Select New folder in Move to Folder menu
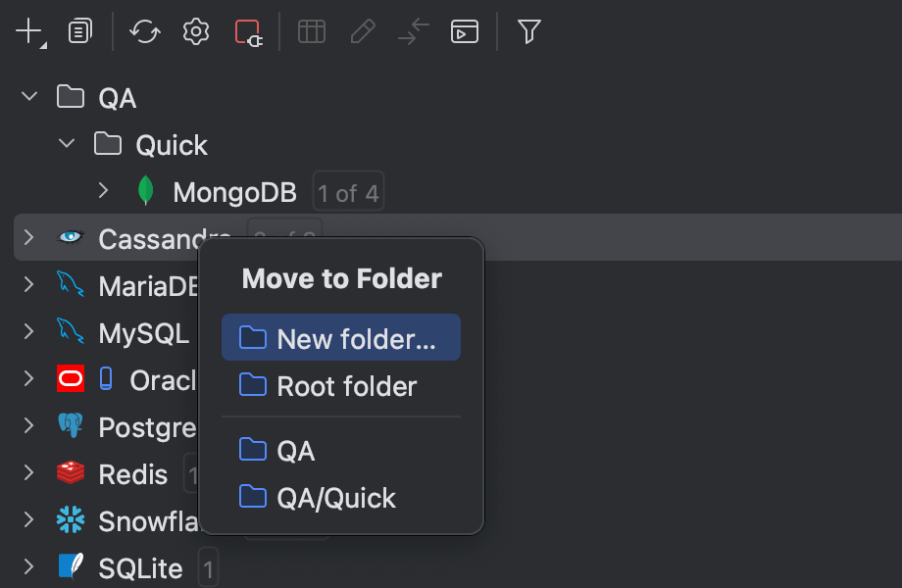The image size is (902, 588). (341, 336)
